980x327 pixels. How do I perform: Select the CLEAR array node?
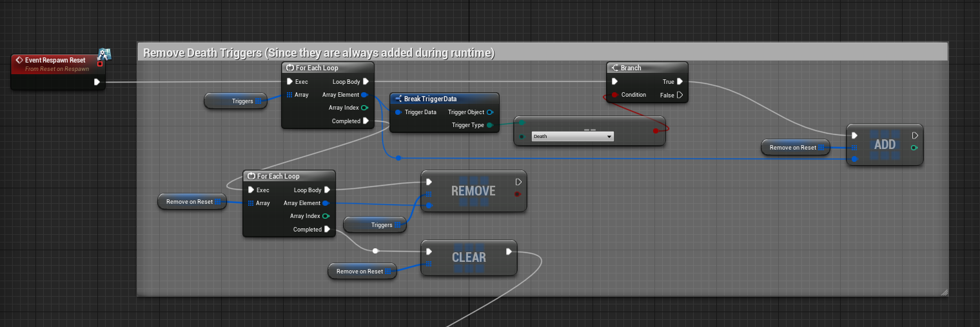click(x=469, y=257)
